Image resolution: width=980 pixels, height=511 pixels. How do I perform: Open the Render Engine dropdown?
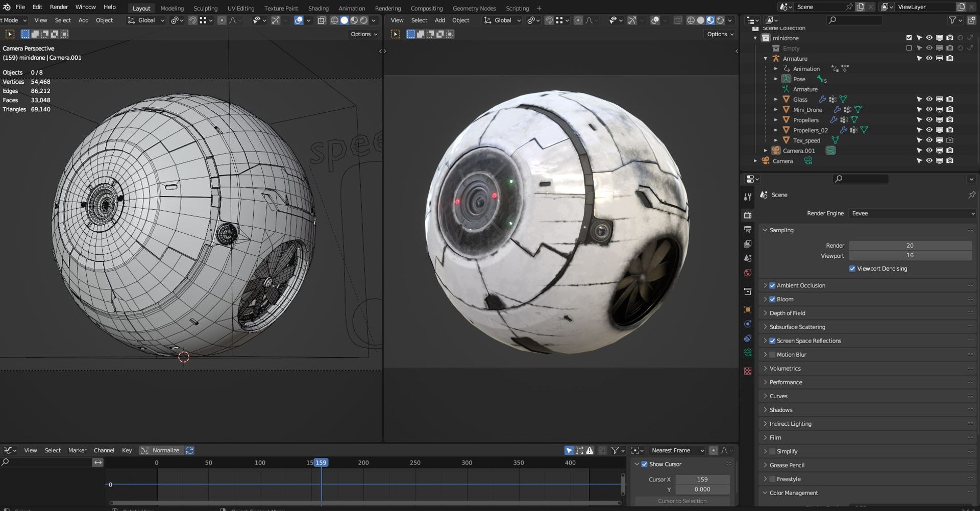click(913, 213)
